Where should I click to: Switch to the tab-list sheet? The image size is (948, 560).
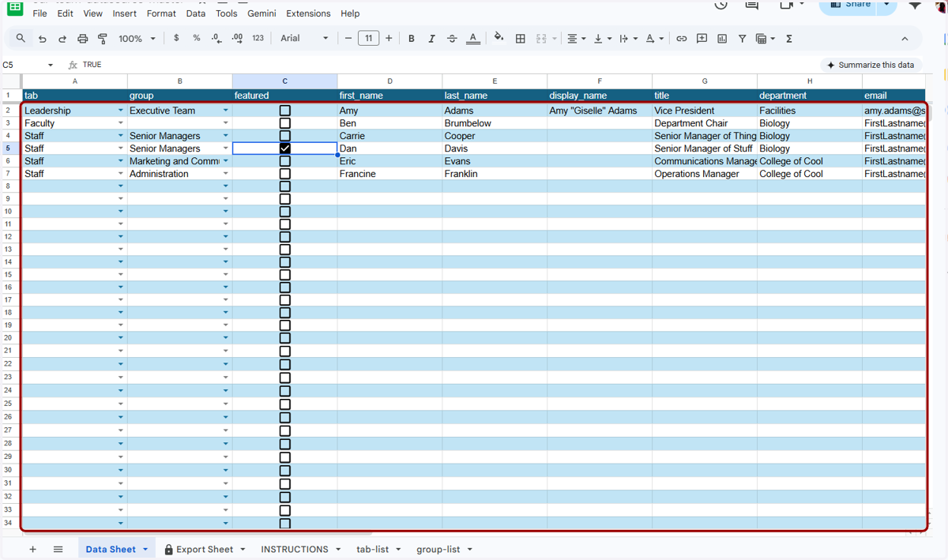coord(373,549)
